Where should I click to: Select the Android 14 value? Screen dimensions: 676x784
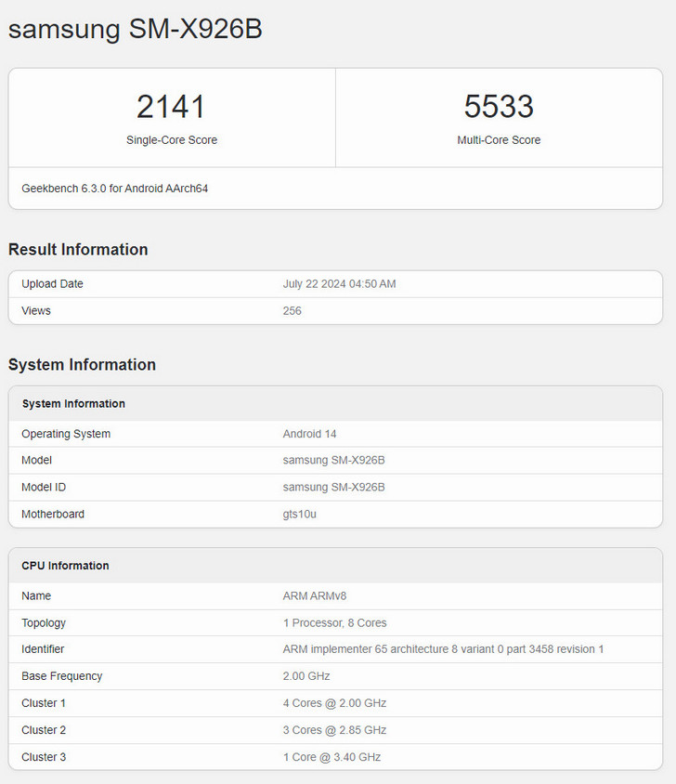(x=309, y=434)
